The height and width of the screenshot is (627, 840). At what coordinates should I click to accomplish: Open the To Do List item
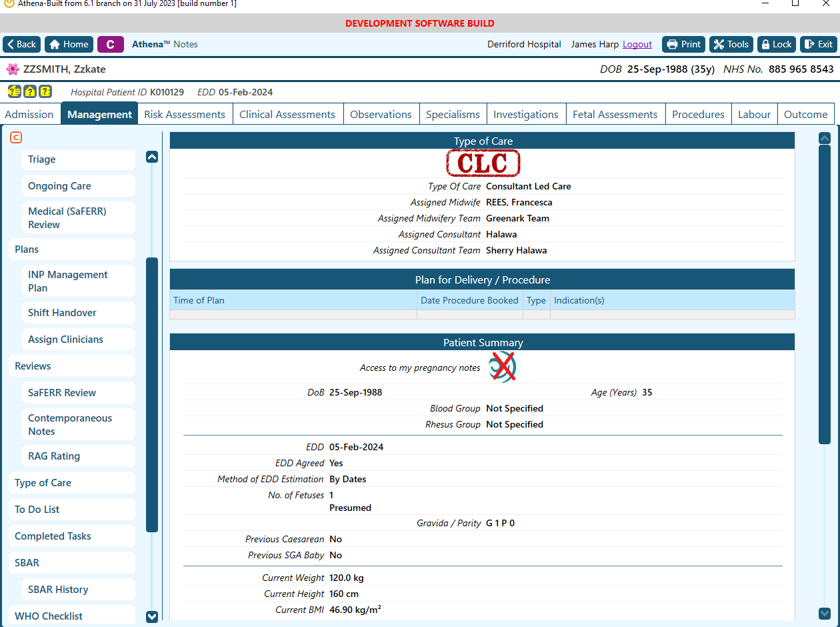[71, 510]
